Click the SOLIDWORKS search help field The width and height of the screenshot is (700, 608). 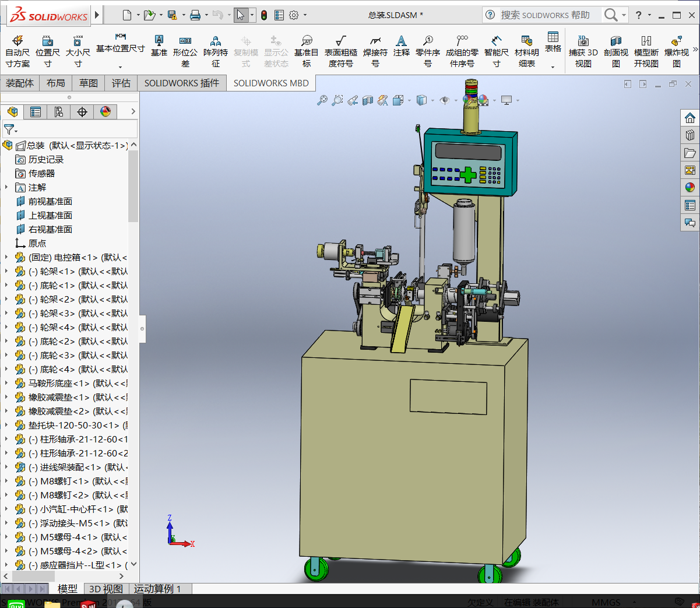(545, 15)
